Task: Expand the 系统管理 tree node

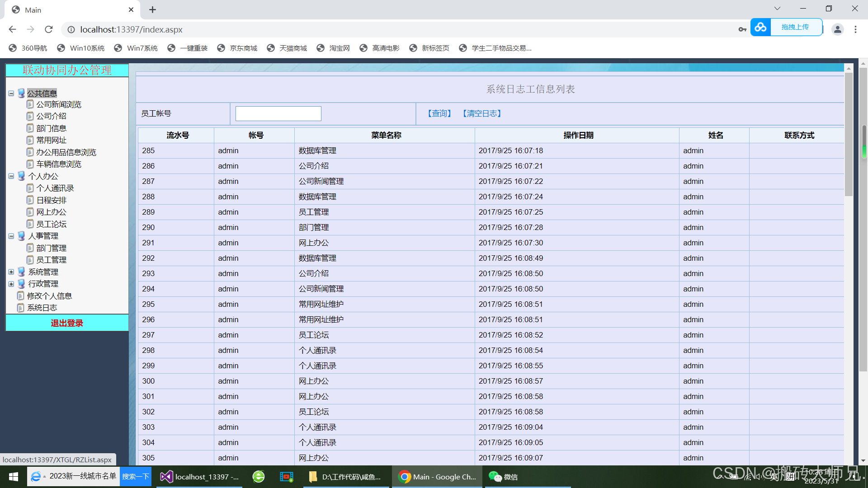Action: click(11, 272)
